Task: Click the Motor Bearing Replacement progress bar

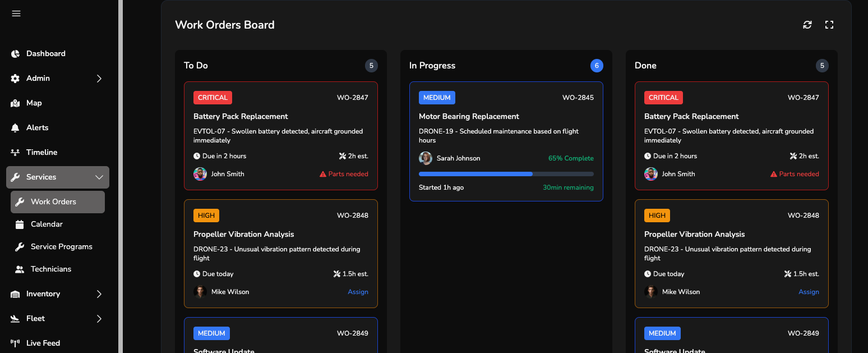Action: tap(506, 173)
